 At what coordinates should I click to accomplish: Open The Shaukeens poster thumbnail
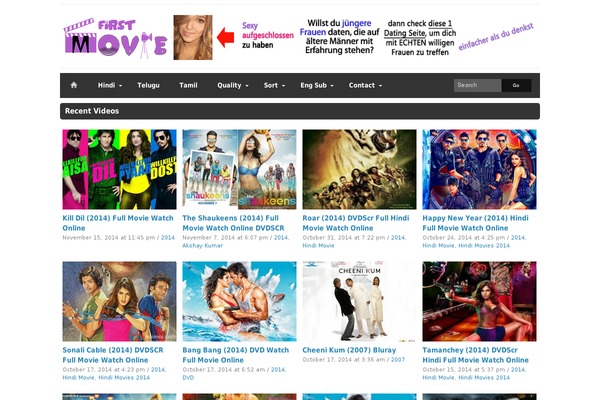point(239,169)
